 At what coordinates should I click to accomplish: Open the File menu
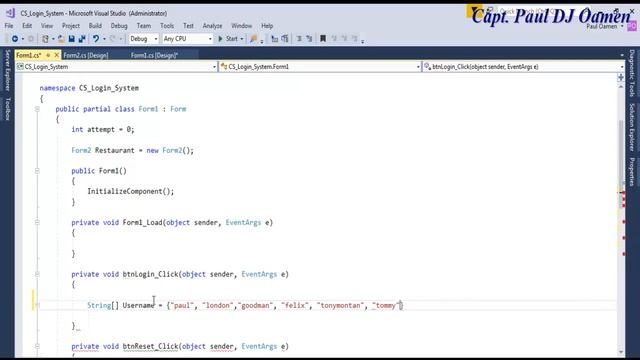(x=9, y=26)
